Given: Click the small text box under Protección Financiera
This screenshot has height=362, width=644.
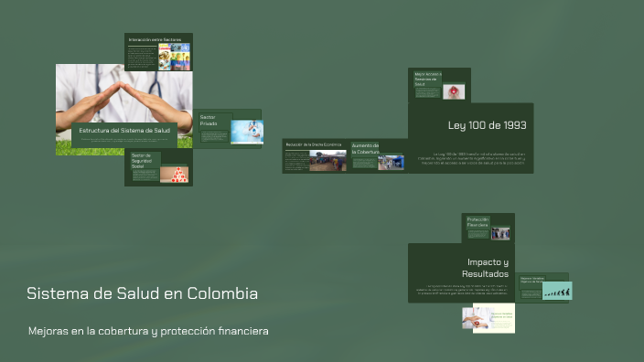Looking at the screenshot, I should click(478, 234).
